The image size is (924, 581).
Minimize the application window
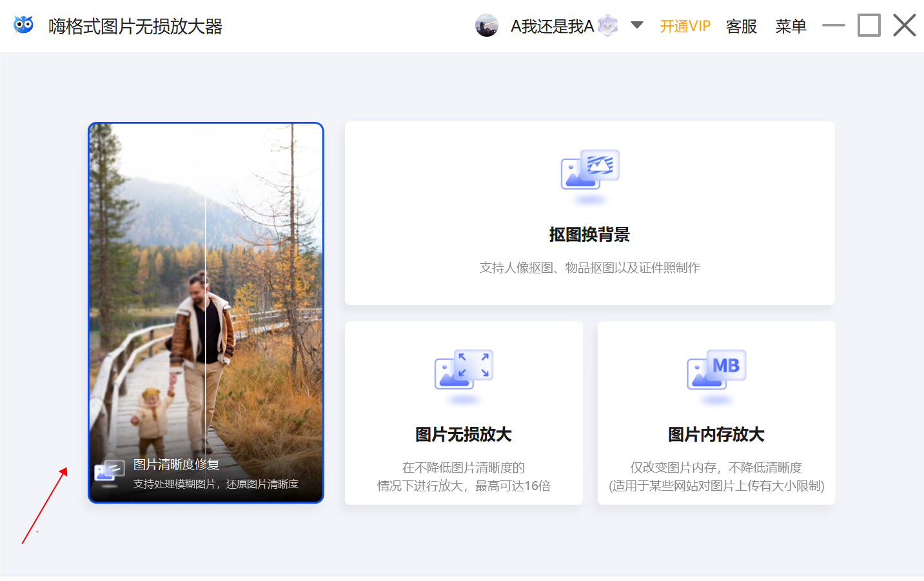[x=834, y=26]
